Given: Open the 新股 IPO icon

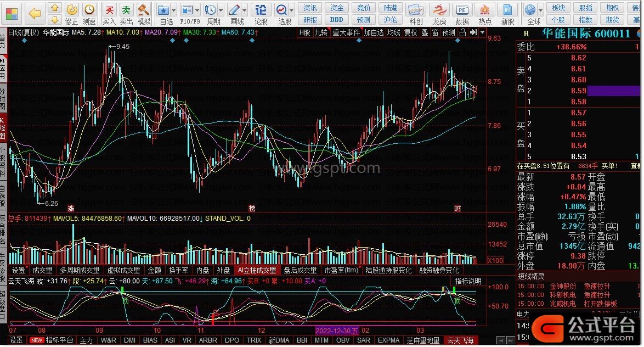Looking at the screenshot, I should tap(507, 14).
